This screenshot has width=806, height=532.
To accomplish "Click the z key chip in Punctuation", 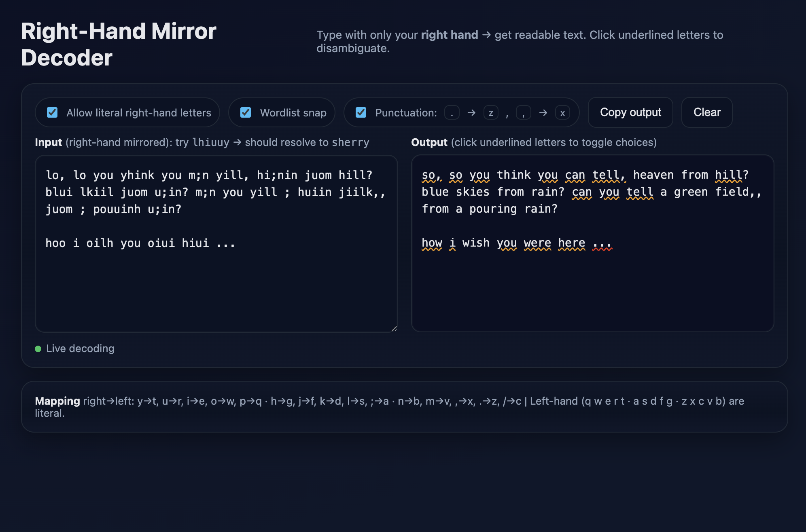I will pyautogui.click(x=490, y=113).
